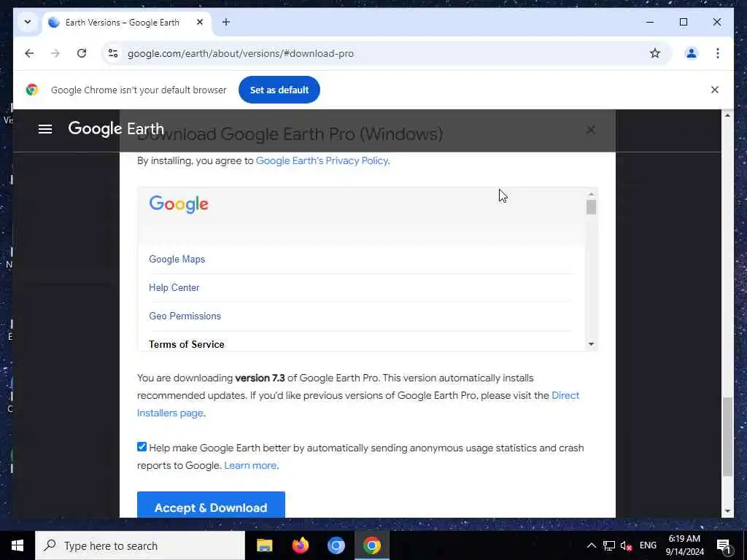Open the network status tray icon
The height and width of the screenshot is (560, 747).
(x=609, y=545)
